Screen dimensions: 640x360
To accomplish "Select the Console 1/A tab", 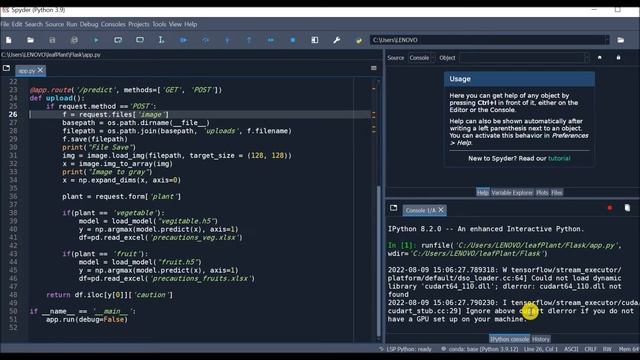I will pos(420,210).
